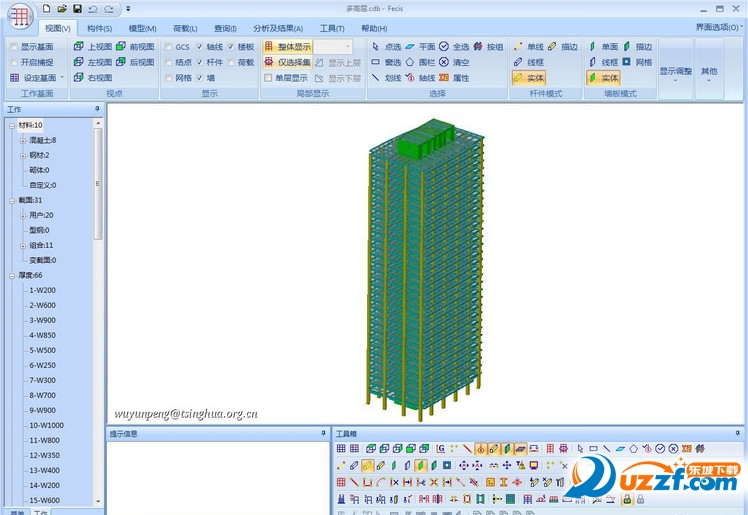The width and height of the screenshot is (748, 515).
Task: Open the 工具(T) ribbon tab
Action: pos(332,29)
